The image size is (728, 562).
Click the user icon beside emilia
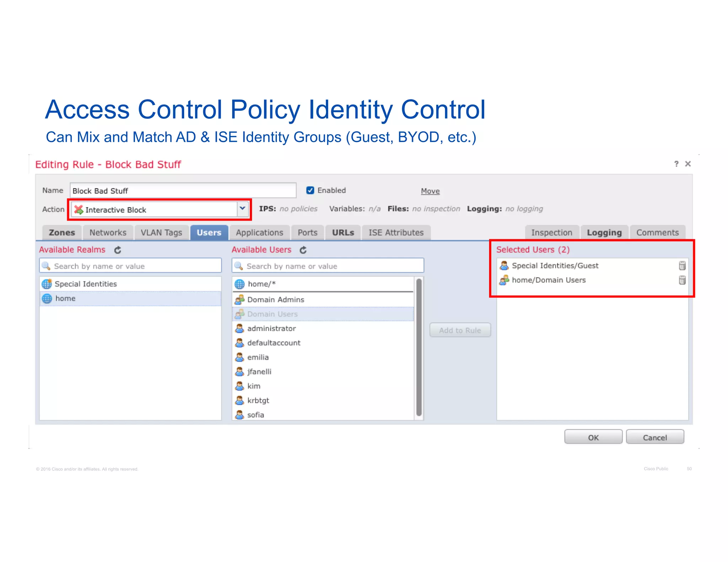pos(240,357)
